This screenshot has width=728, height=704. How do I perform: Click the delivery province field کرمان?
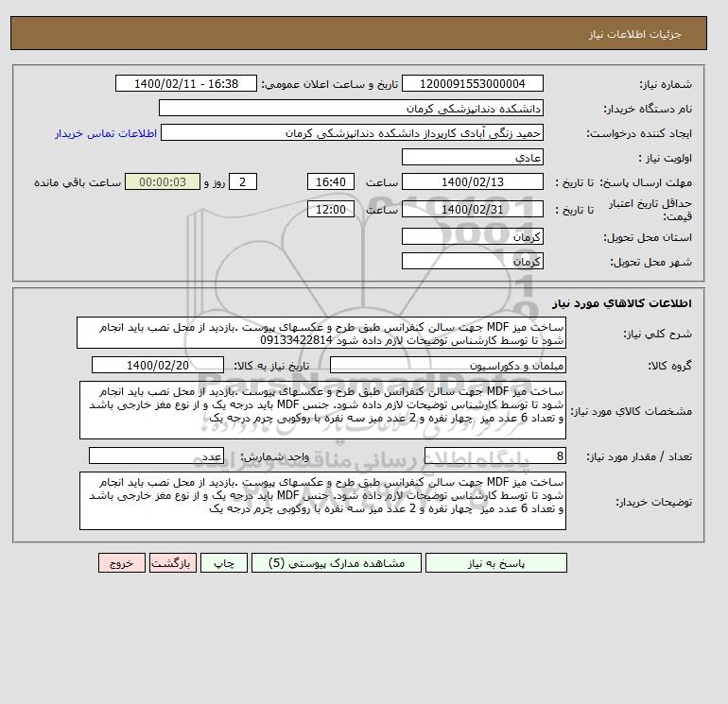472,236
